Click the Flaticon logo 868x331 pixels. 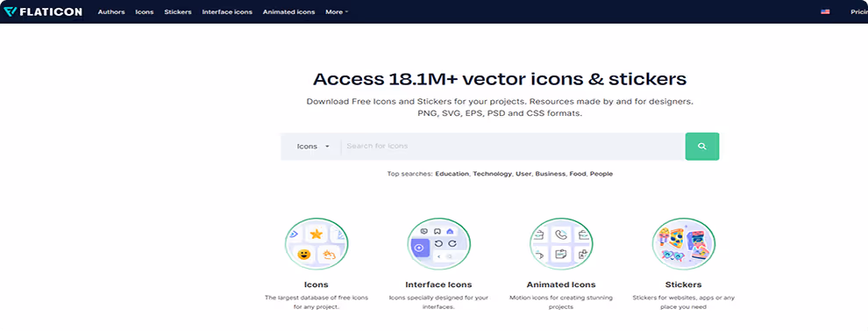(43, 11)
